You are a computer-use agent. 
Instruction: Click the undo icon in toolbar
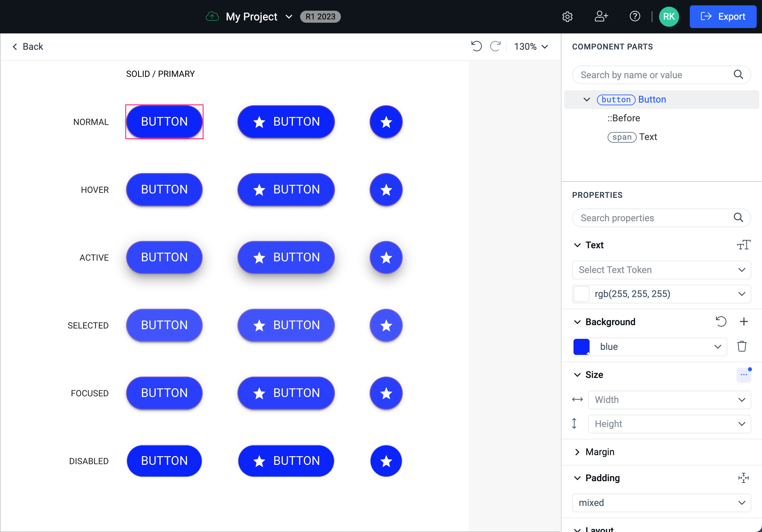pyautogui.click(x=477, y=46)
